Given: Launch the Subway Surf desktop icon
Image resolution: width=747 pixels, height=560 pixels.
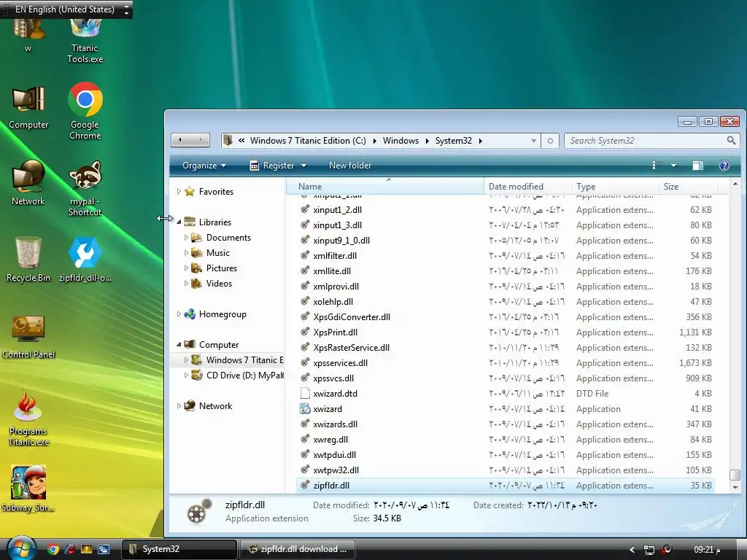Looking at the screenshot, I should (28, 489).
